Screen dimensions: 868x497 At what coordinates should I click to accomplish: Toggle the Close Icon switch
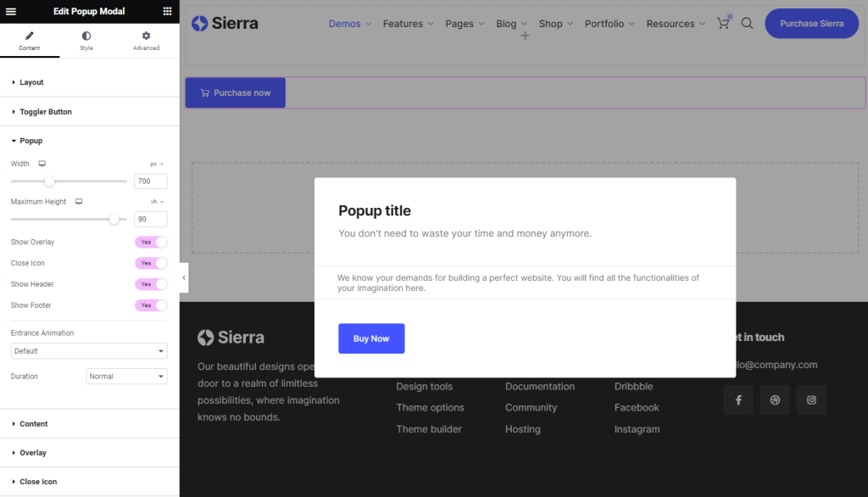(x=151, y=263)
